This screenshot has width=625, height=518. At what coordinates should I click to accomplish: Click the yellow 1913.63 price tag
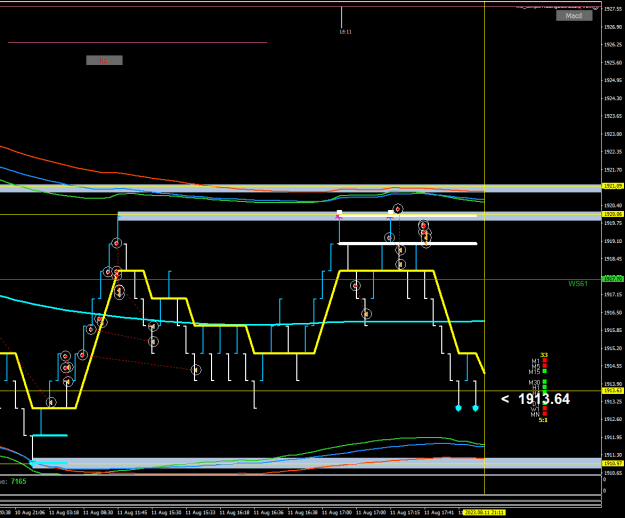click(x=613, y=390)
